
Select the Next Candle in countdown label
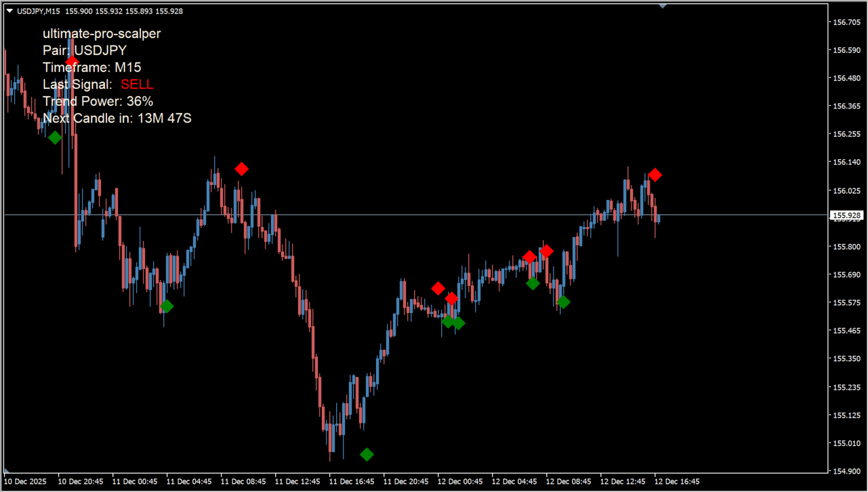(117, 119)
